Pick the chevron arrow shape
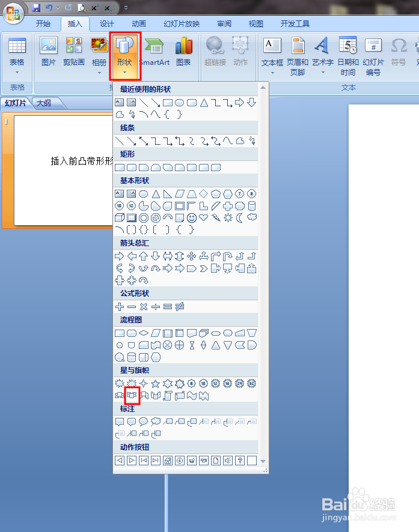Screen dimensions: 419x532 203,269
